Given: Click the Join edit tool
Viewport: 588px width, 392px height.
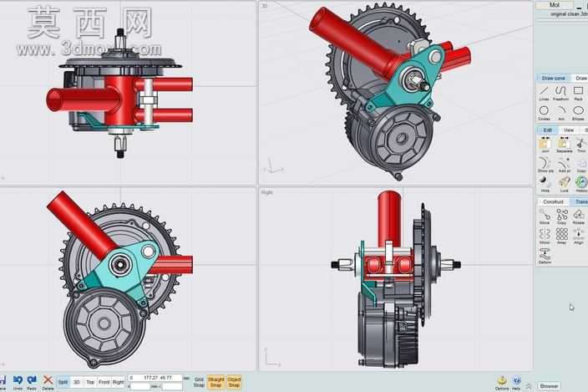Looking at the screenshot, I should tap(545, 145).
